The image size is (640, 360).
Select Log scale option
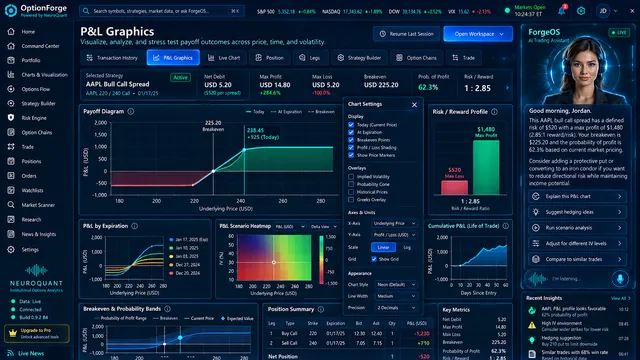tap(407, 247)
